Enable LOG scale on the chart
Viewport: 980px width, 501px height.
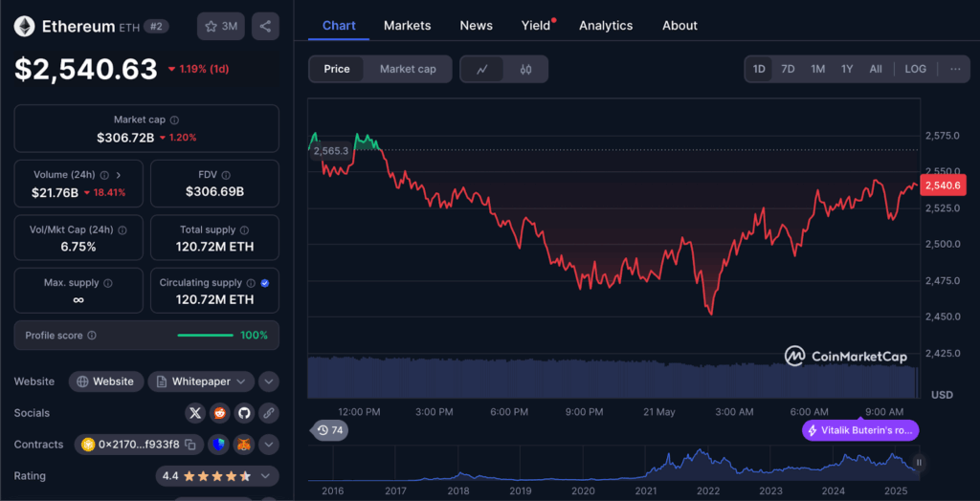click(915, 69)
